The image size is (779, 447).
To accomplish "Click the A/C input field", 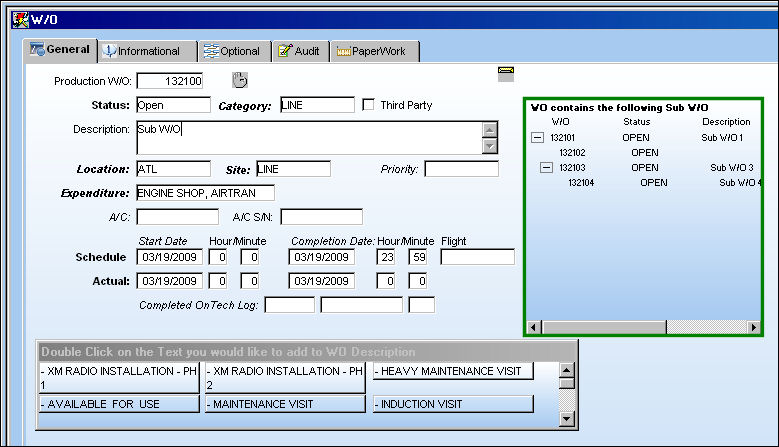I will coord(177,217).
